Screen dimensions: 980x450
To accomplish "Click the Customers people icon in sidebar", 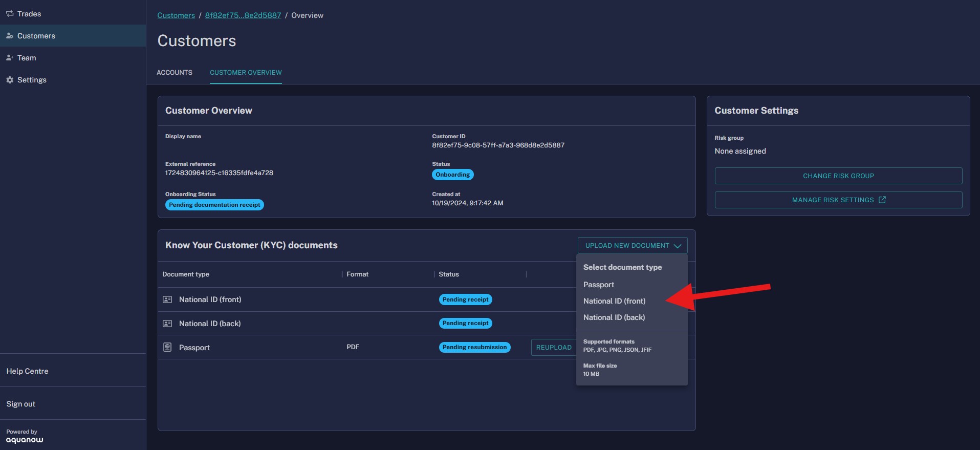I will coord(10,36).
